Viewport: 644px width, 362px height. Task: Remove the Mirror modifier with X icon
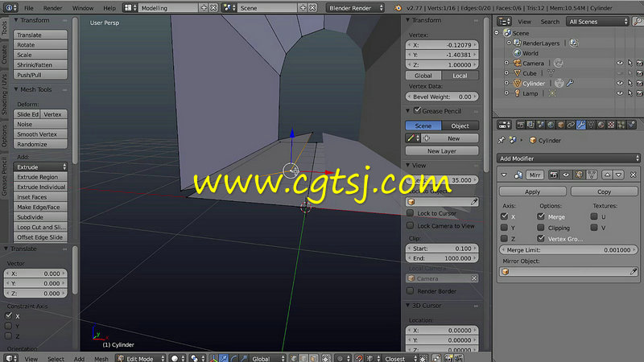633,175
